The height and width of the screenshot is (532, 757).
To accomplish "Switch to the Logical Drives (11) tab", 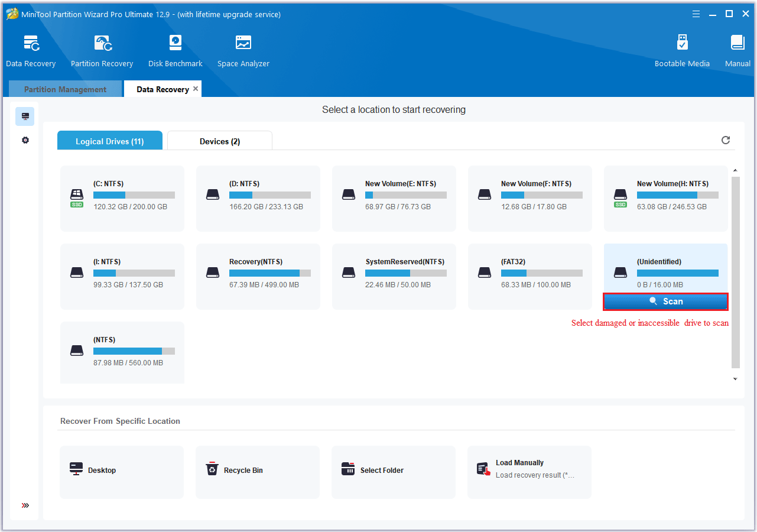I will tap(110, 141).
